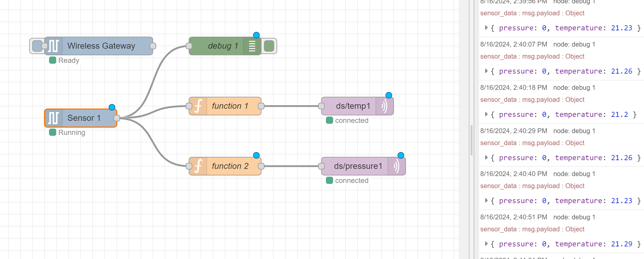Image resolution: width=644 pixels, height=259 pixels.
Task: Expand the 2:40:07 PM payload object
Action: tap(486, 71)
